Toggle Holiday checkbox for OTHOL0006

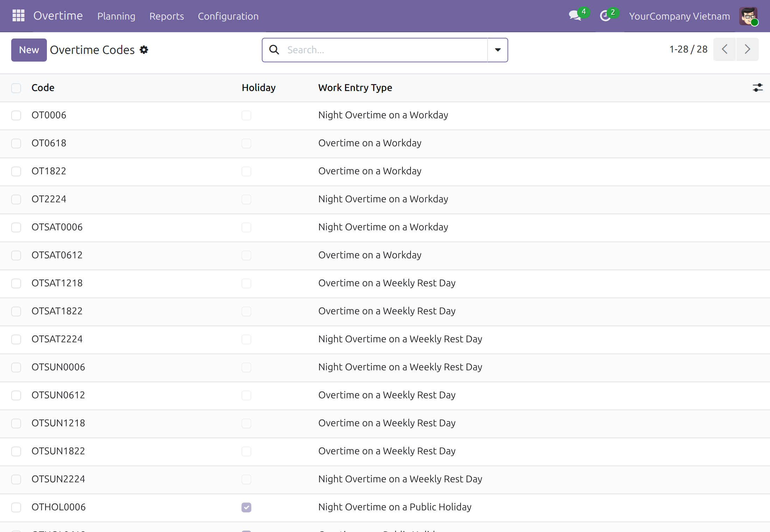[246, 507]
